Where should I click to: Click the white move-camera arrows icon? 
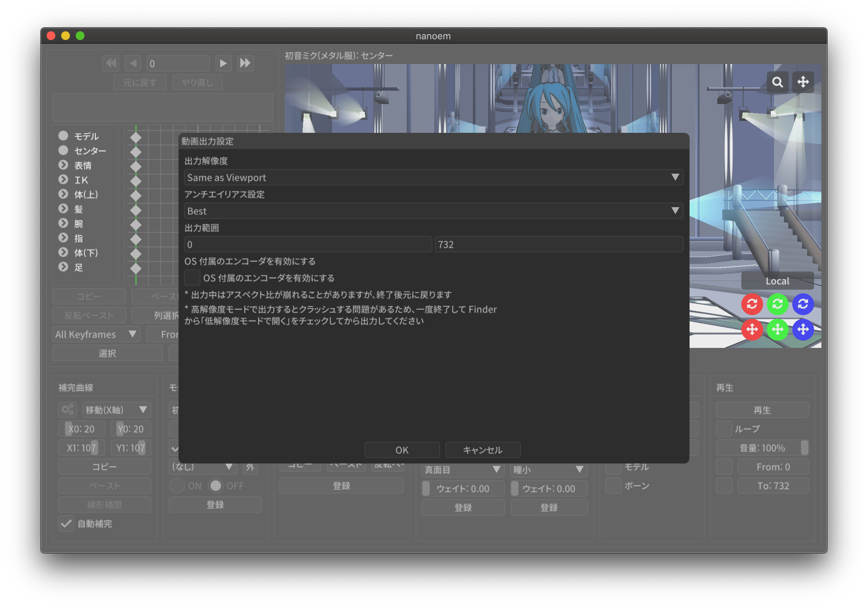click(802, 82)
